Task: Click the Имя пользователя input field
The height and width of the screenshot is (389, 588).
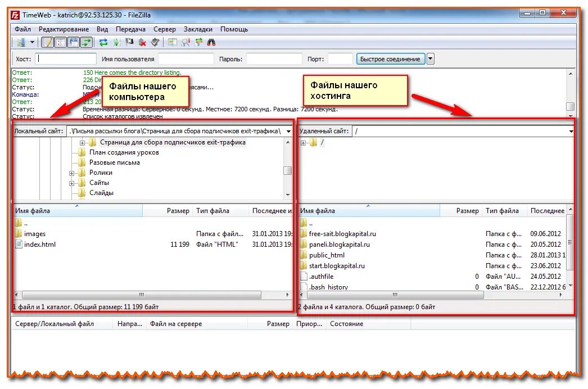Action: pos(186,59)
